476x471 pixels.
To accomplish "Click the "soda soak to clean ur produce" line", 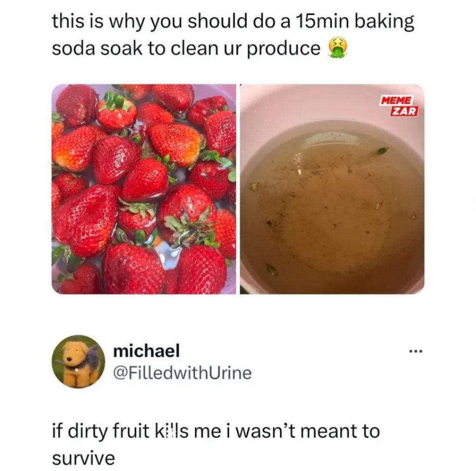I will click(186, 49).
